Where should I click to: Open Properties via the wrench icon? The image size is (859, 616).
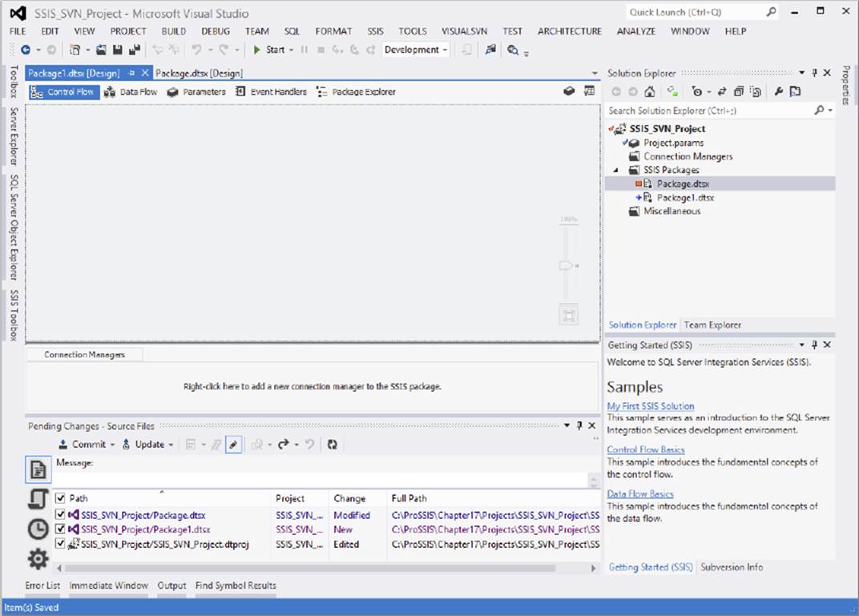(x=779, y=92)
